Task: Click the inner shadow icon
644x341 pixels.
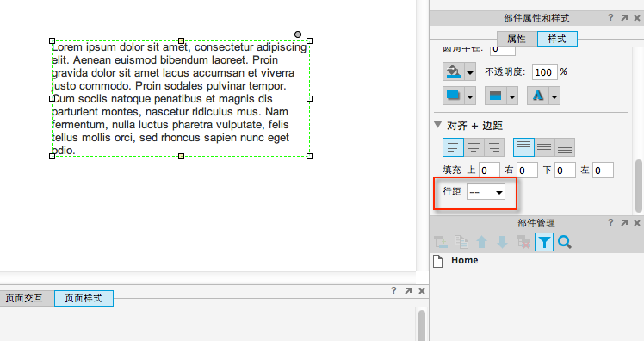Action: coord(496,96)
